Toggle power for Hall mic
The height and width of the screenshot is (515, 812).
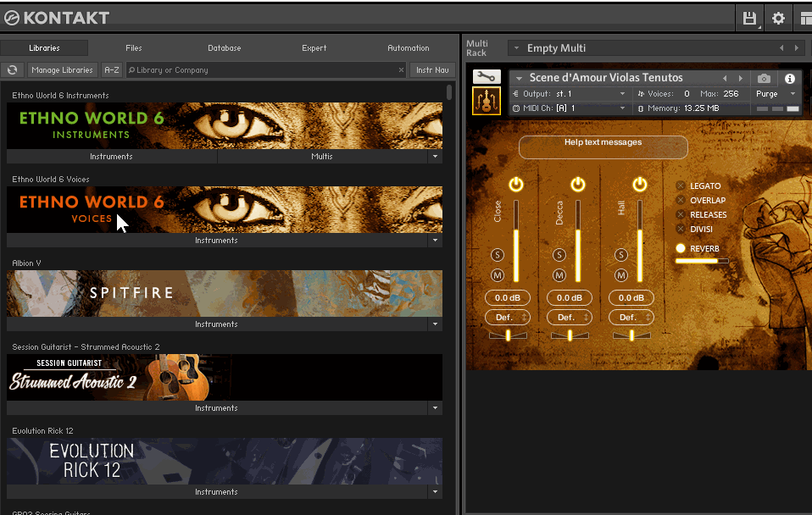tap(640, 185)
